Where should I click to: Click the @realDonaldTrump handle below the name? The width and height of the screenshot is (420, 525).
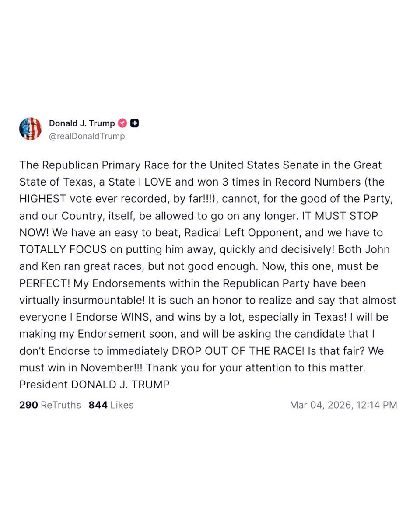click(87, 136)
